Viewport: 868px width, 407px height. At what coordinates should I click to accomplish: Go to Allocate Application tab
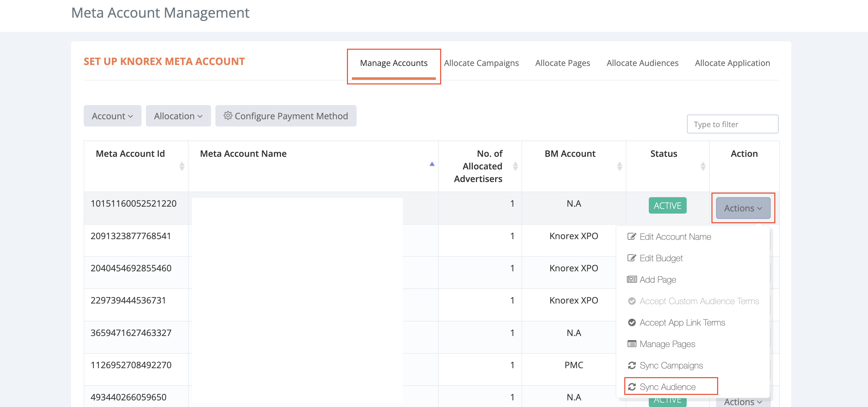point(732,63)
